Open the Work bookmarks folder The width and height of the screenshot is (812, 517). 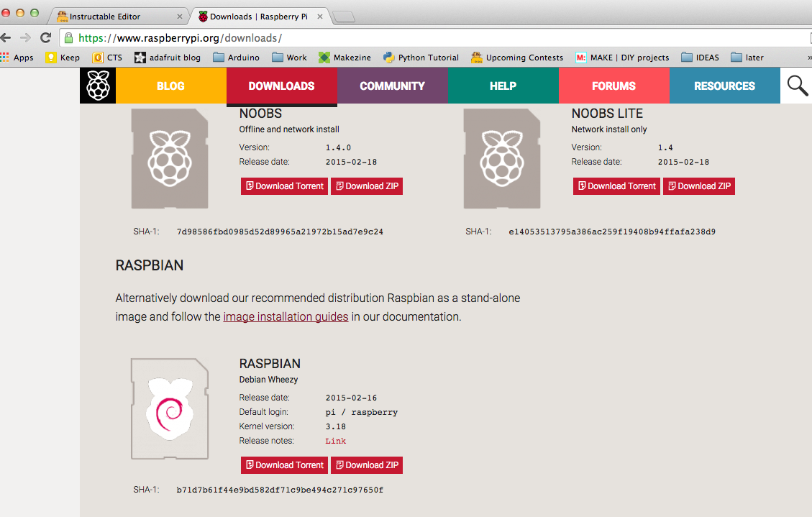289,58
